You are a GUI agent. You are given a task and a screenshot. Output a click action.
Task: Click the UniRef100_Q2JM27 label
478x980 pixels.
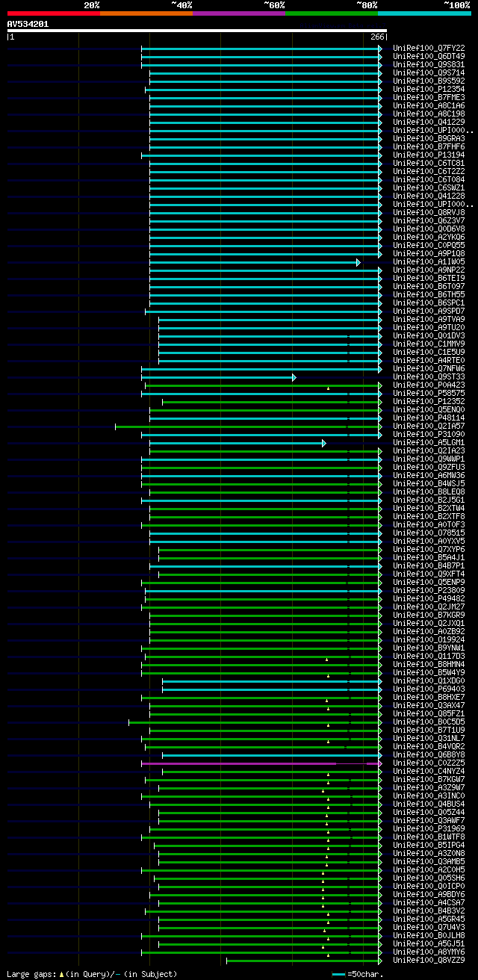[429, 607]
